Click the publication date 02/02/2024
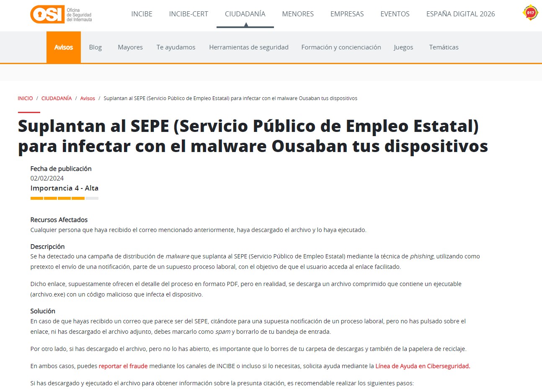Viewport: 542px width, 392px height. pos(47,178)
